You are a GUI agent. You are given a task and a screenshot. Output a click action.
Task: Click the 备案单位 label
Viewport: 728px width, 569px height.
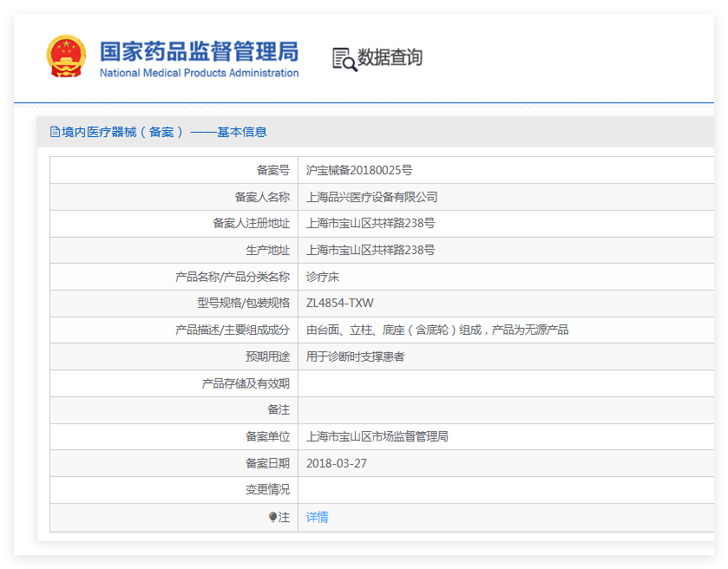tap(267, 437)
